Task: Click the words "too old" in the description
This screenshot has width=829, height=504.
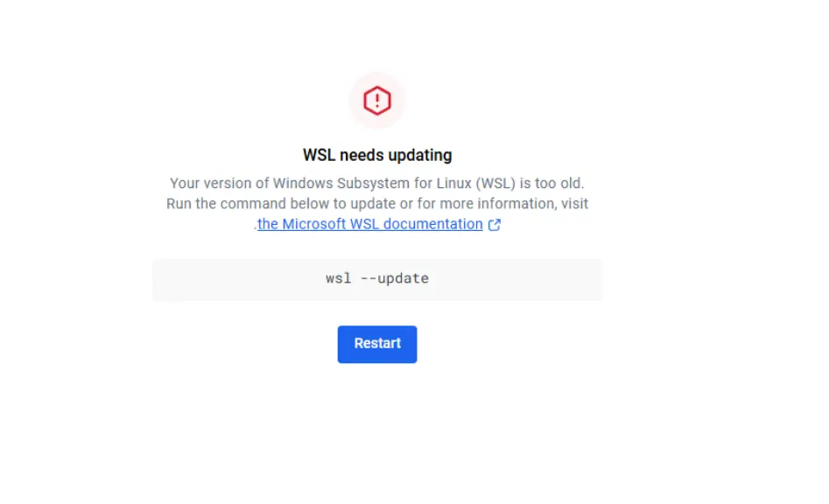Action: [562, 183]
